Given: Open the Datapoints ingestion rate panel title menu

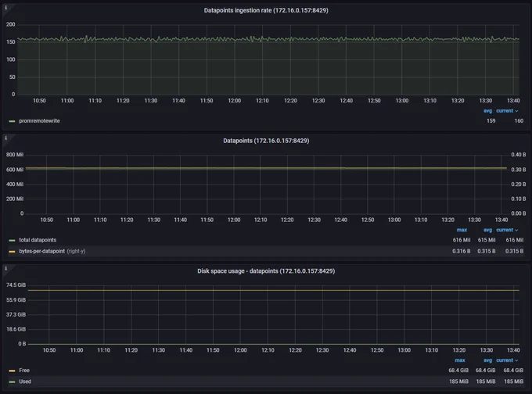Looking at the screenshot, I should (266, 10).
